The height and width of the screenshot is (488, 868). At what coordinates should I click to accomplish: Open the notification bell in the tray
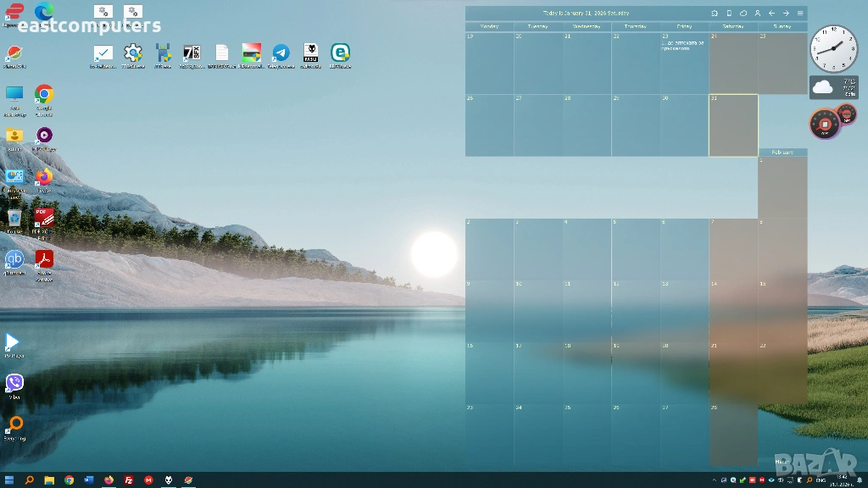(x=859, y=480)
